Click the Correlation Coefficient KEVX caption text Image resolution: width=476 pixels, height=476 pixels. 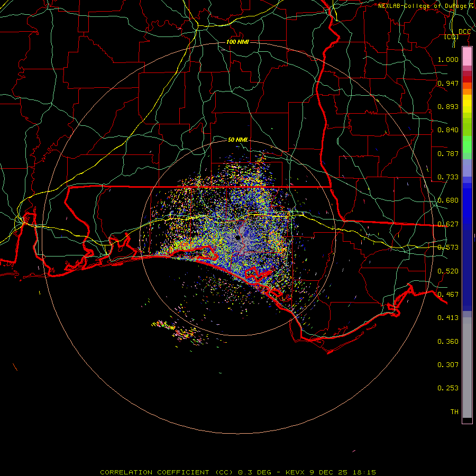[238, 472]
